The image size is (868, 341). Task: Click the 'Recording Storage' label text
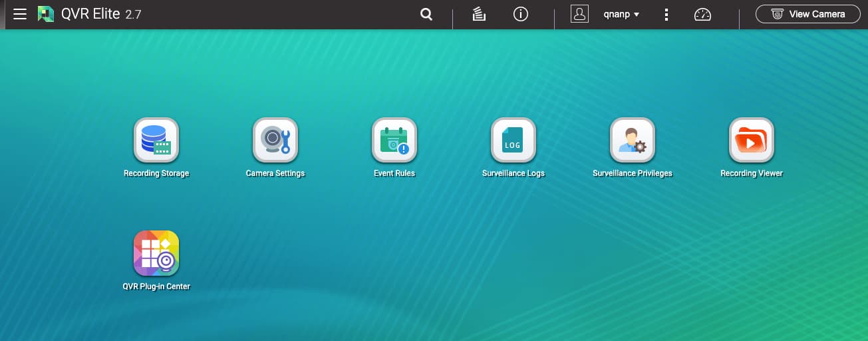click(x=156, y=173)
